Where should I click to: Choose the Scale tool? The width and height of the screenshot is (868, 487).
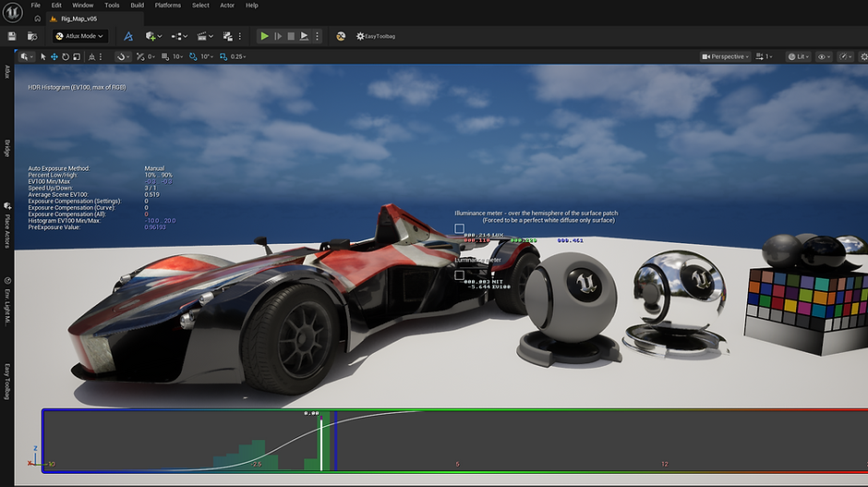[x=77, y=56]
